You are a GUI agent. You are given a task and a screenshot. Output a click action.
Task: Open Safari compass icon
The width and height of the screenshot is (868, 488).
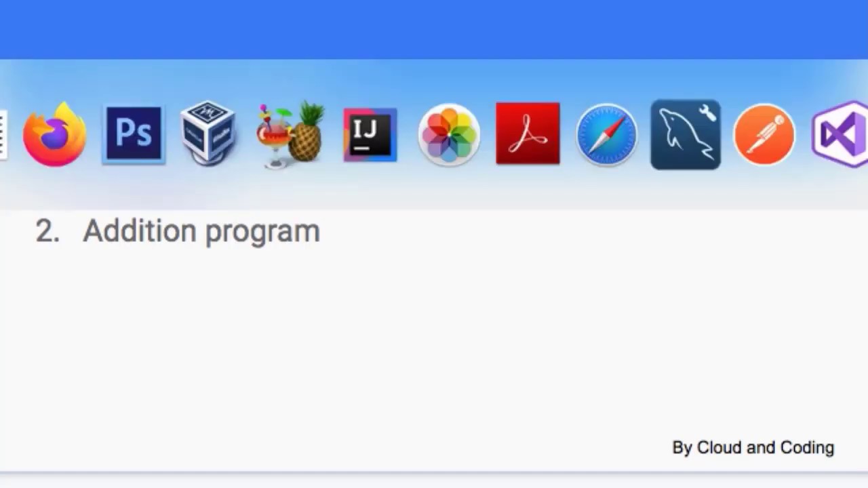606,135
